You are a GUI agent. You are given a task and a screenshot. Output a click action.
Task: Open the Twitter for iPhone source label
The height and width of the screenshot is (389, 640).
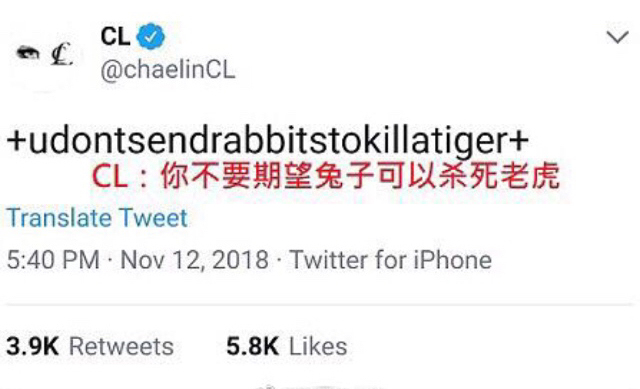click(391, 260)
